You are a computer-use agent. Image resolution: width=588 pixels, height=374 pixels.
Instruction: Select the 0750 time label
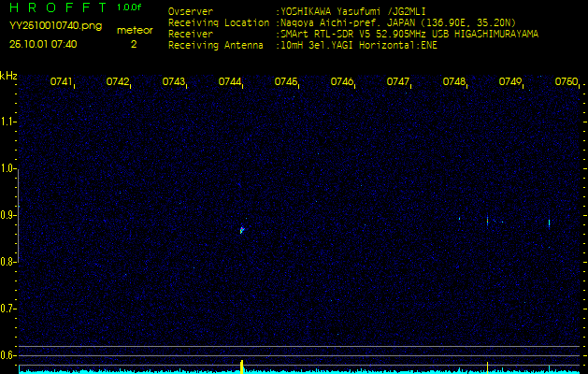point(566,82)
